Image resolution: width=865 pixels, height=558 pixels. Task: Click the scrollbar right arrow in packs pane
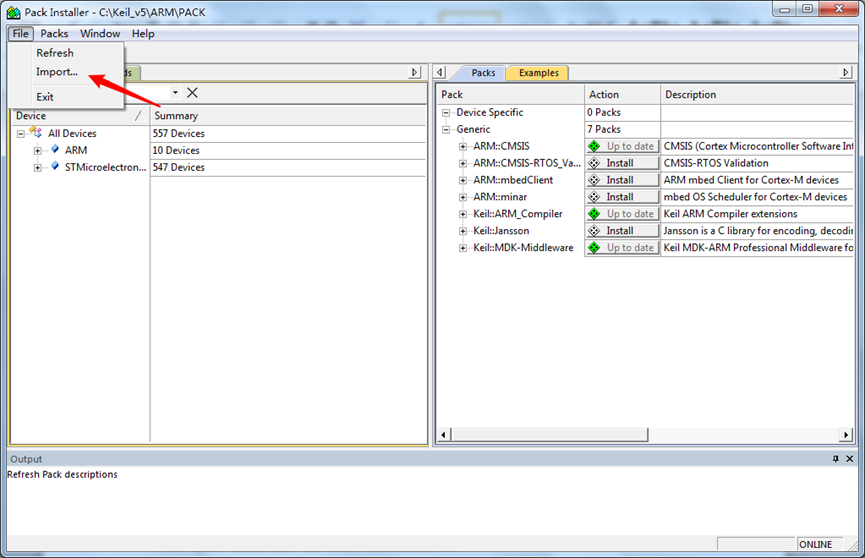click(846, 435)
